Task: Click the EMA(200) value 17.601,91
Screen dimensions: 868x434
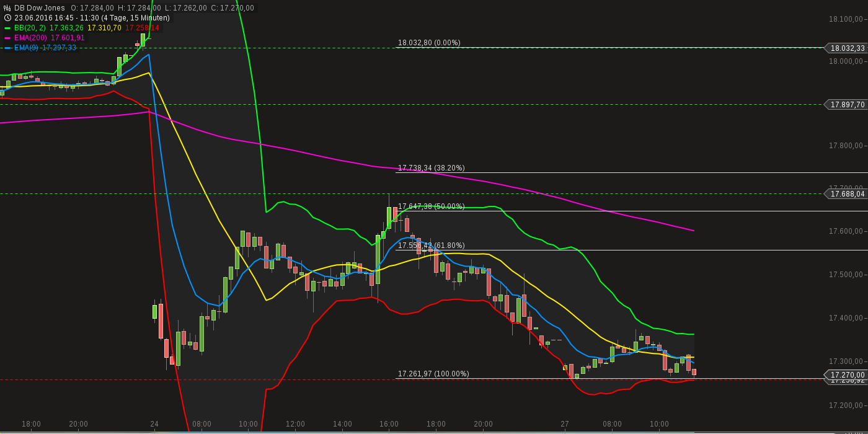Action: coord(68,38)
